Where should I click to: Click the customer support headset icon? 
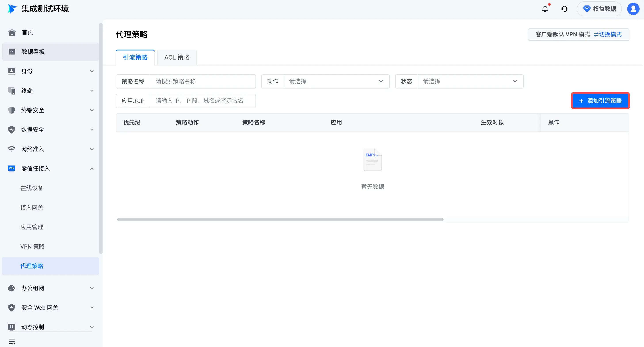tap(564, 9)
